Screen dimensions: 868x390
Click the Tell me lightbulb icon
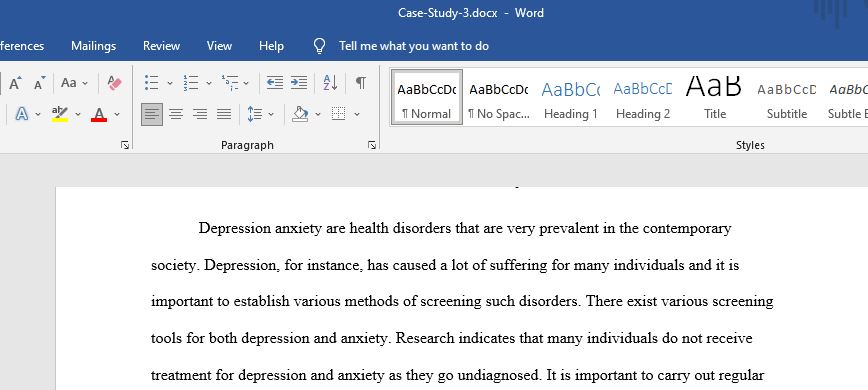[319, 46]
